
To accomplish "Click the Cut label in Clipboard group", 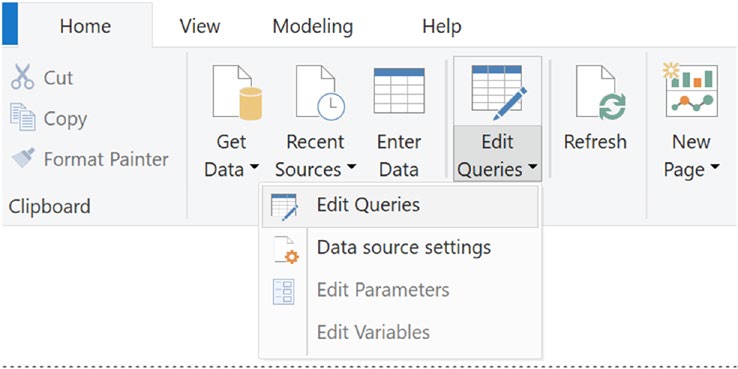I will coord(58,78).
